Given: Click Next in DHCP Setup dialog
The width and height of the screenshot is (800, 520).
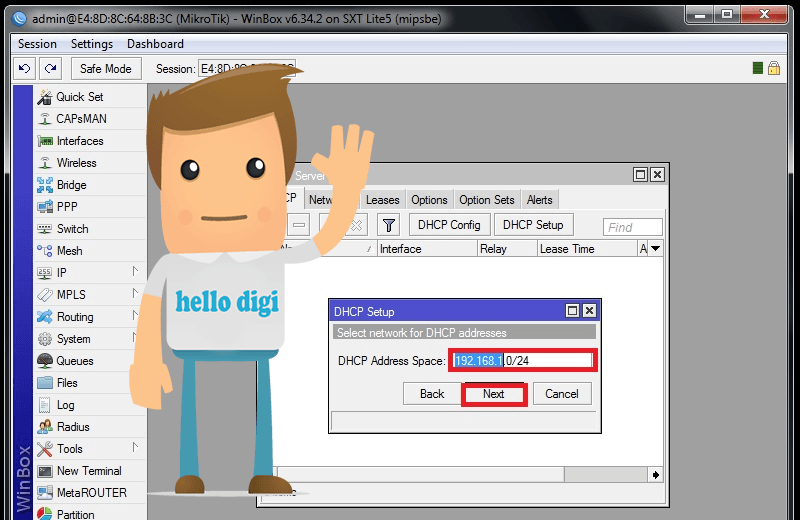Looking at the screenshot, I should 493,394.
